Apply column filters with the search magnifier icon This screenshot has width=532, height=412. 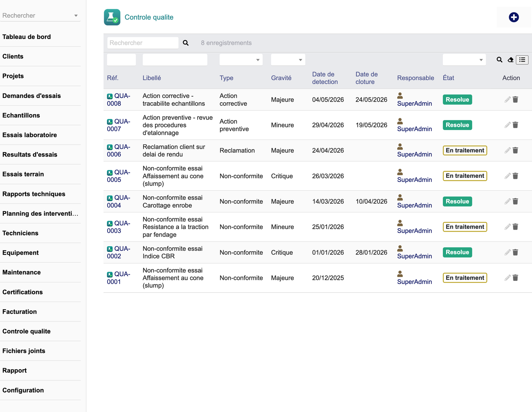tap(499, 60)
